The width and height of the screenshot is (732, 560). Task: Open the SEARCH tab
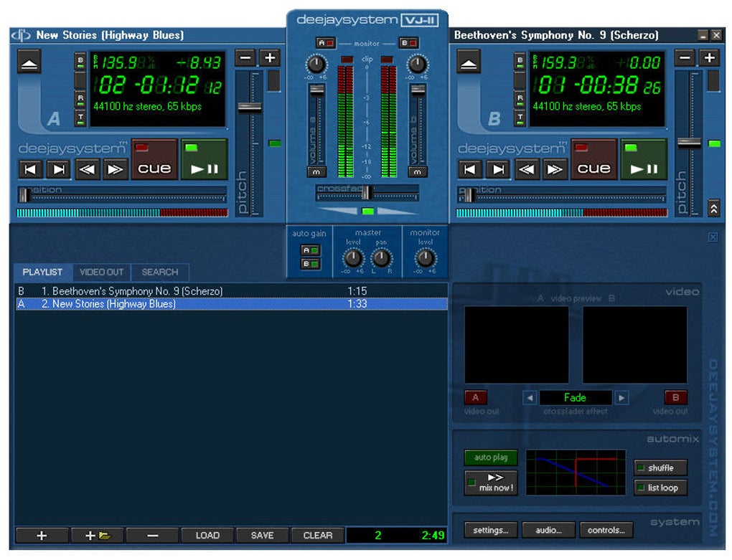pyautogui.click(x=159, y=272)
